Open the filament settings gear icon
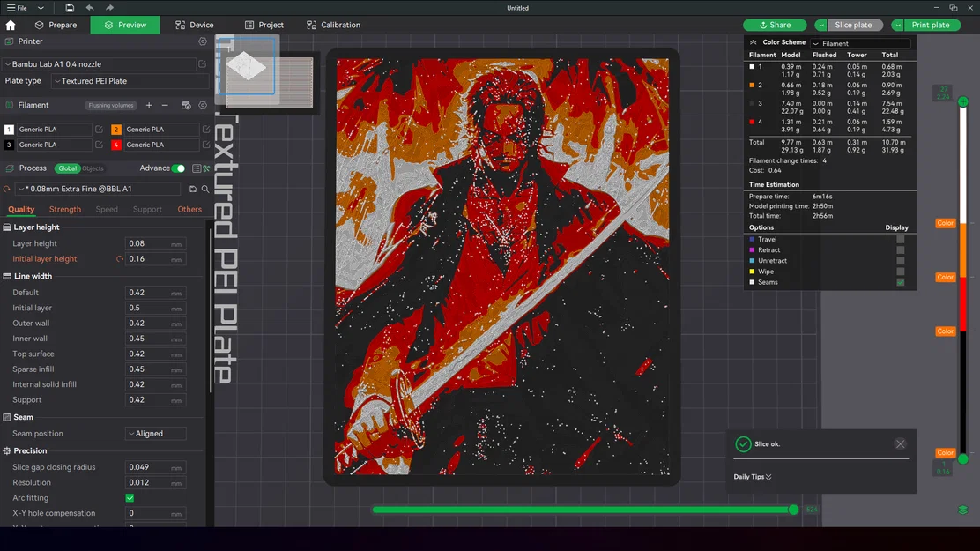This screenshot has width=980, height=551. pyautogui.click(x=202, y=105)
